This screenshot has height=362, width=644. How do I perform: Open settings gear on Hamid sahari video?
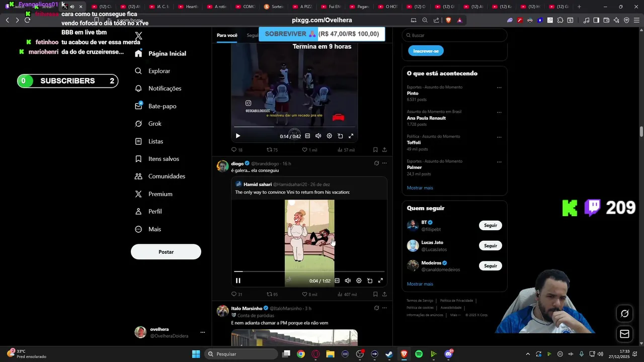click(x=359, y=281)
